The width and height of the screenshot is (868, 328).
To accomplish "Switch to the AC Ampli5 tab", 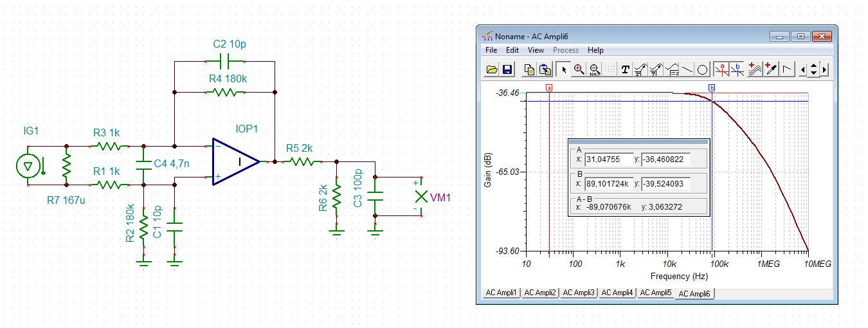I will (656, 293).
